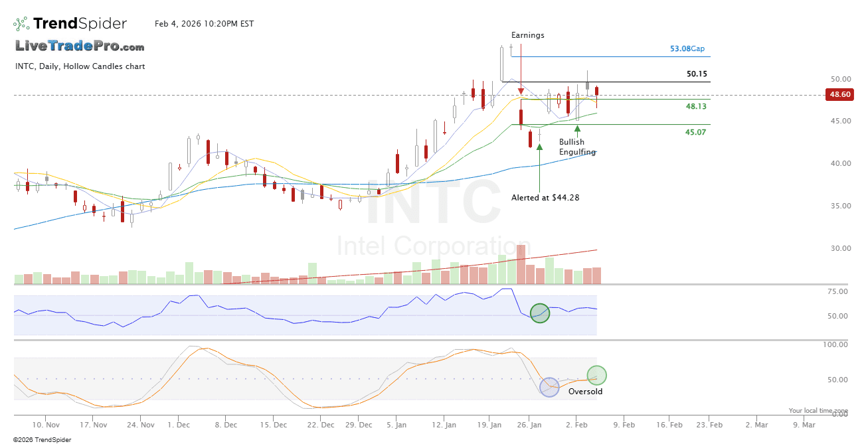Click the red Earnings down arrow

coord(521,88)
